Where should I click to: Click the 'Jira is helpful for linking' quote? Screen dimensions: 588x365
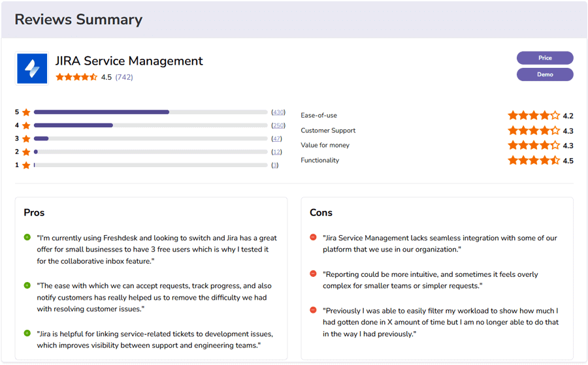coord(155,340)
